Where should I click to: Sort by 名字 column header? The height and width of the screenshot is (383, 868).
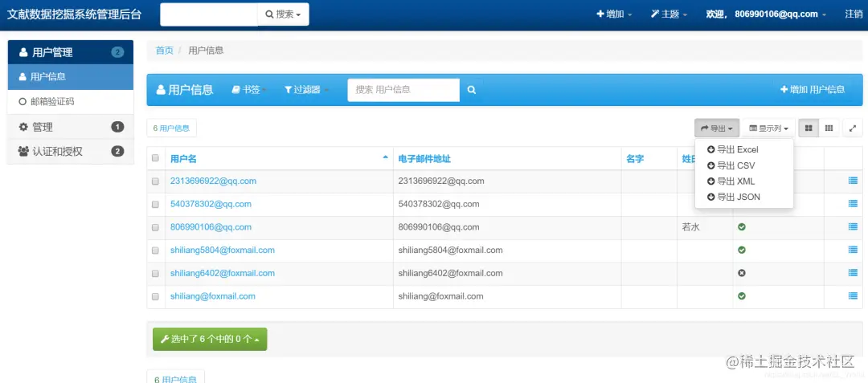point(635,159)
